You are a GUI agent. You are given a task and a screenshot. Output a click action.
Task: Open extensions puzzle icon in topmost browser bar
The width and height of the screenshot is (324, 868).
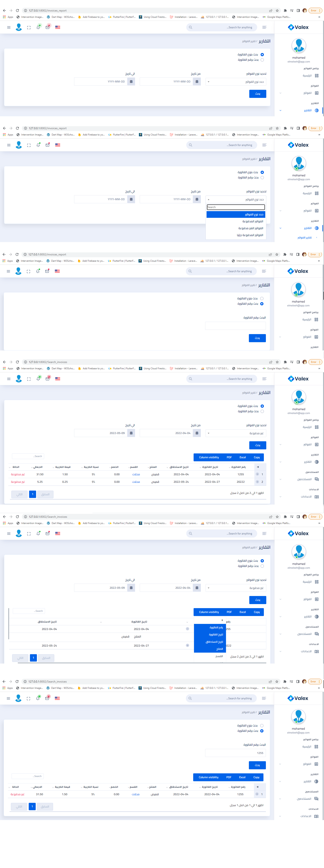point(285,11)
